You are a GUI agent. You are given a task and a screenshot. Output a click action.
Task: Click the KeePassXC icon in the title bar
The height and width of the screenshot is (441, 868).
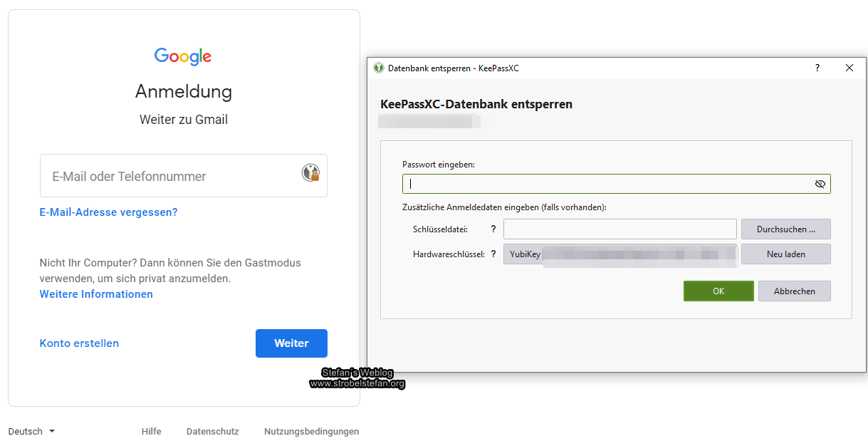tap(378, 68)
